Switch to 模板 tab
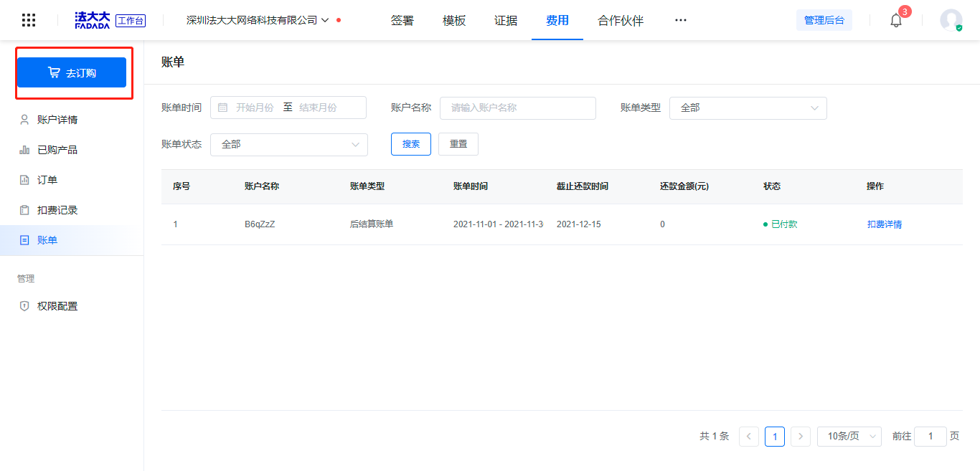980x471 pixels. coord(454,20)
